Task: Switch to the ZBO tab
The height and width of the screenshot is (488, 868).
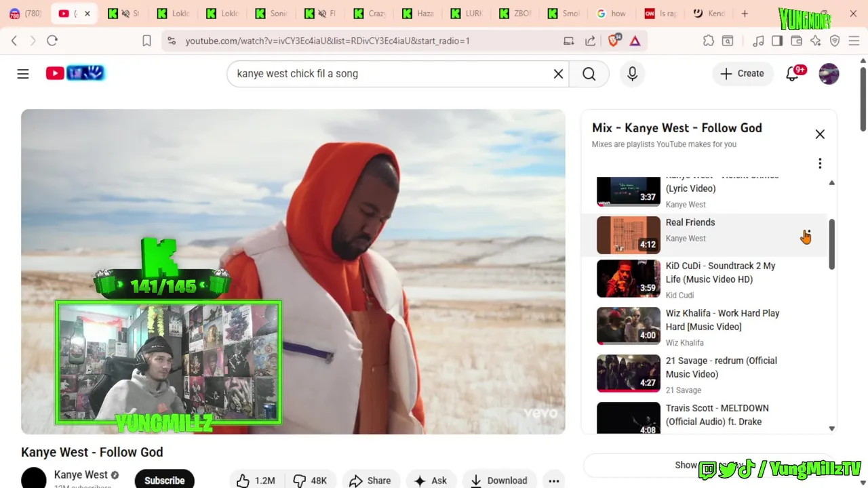Action: click(x=515, y=14)
